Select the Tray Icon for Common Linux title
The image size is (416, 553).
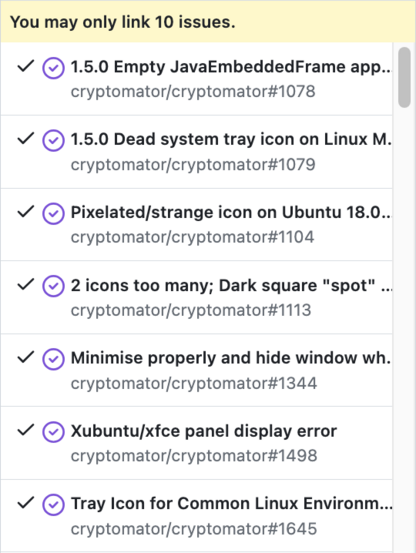231,504
